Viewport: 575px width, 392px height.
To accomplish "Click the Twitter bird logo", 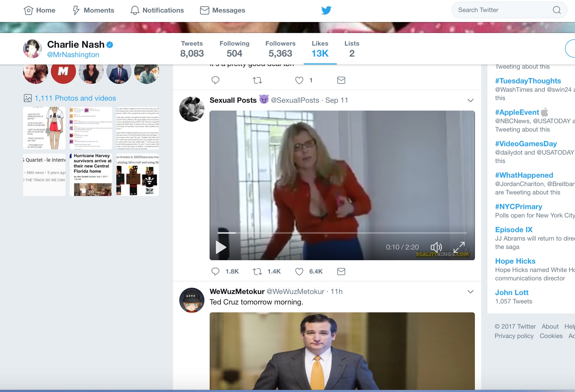I will point(326,10).
